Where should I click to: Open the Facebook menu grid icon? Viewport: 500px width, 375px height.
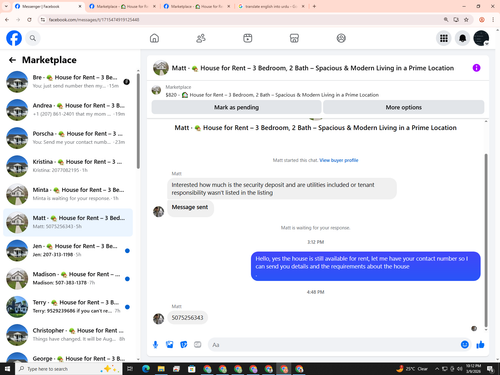coord(444,38)
